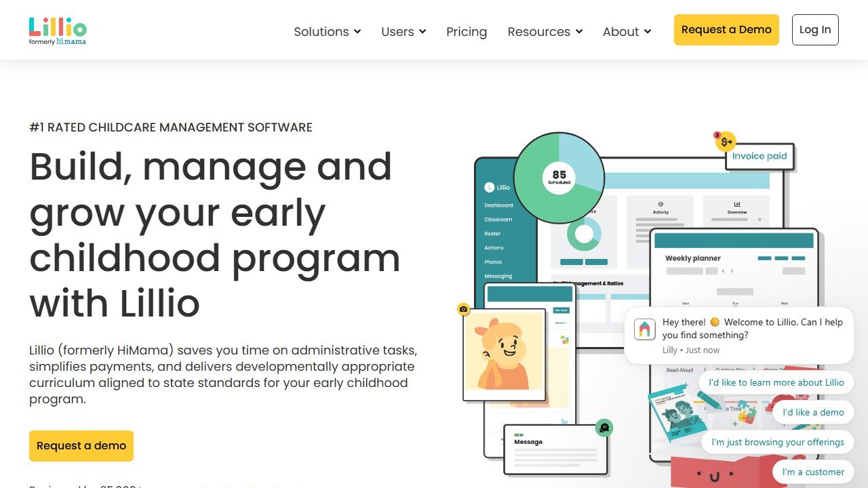Click the "#1 RATED CHILDCARE MANAGEMENT SOFTWARE" tagline
Screen dimensions: 868x488
point(171,127)
